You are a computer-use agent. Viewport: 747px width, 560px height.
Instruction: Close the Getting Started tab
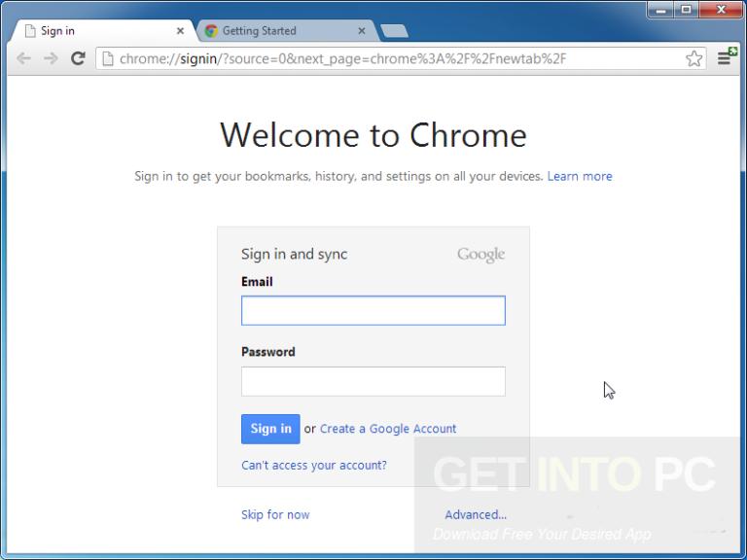(362, 31)
